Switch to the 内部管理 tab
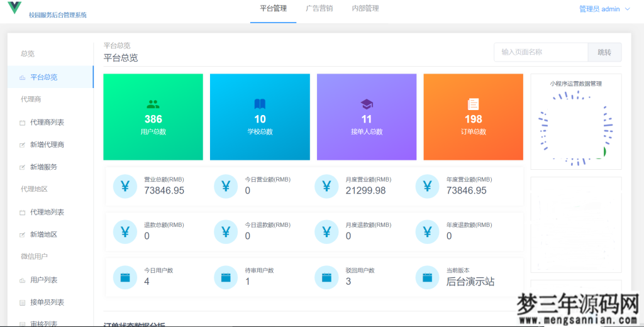 click(x=365, y=9)
